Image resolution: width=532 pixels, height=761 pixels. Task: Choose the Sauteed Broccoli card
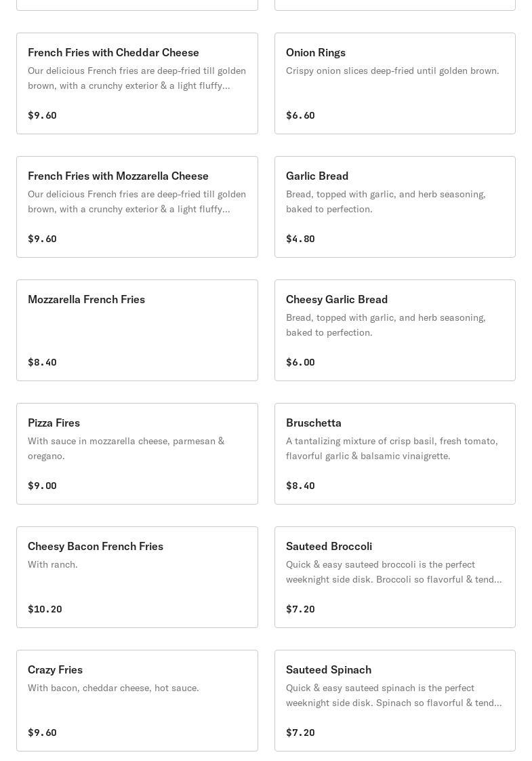394,577
